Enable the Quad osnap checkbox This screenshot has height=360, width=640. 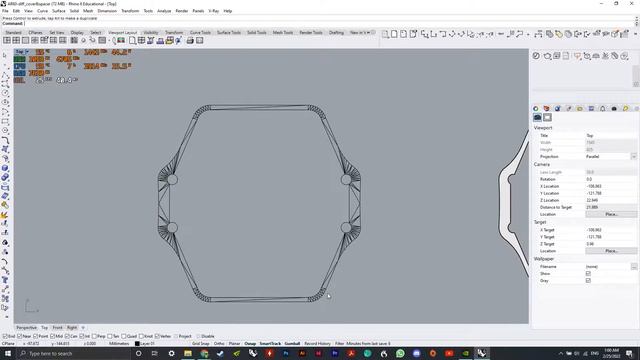[124, 336]
